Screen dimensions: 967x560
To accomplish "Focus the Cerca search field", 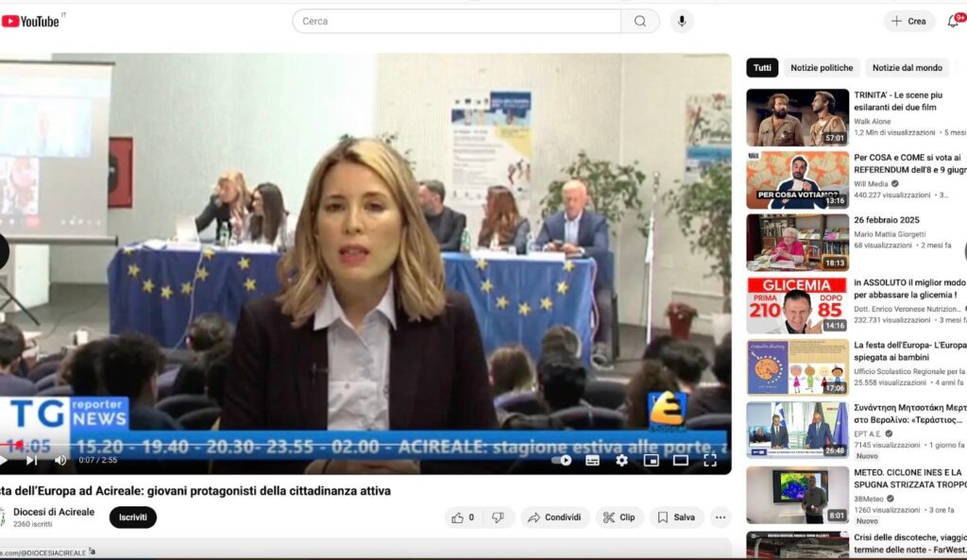I will tap(457, 21).
